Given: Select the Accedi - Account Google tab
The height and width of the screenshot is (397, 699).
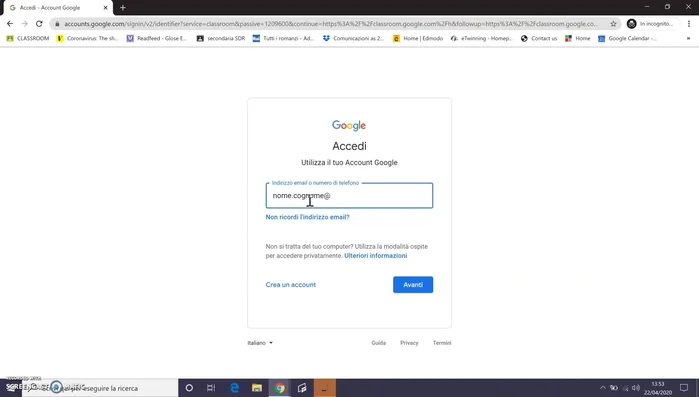Looking at the screenshot, I should pos(58,8).
